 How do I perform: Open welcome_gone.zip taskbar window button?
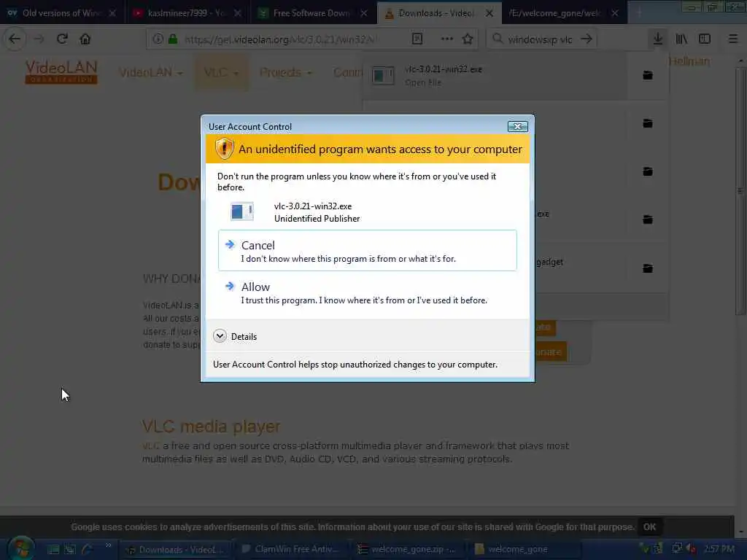[409, 550]
